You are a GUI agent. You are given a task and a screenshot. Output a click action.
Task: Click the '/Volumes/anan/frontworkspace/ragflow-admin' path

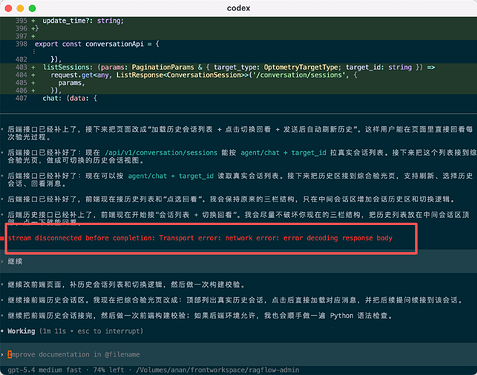click(x=218, y=370)
